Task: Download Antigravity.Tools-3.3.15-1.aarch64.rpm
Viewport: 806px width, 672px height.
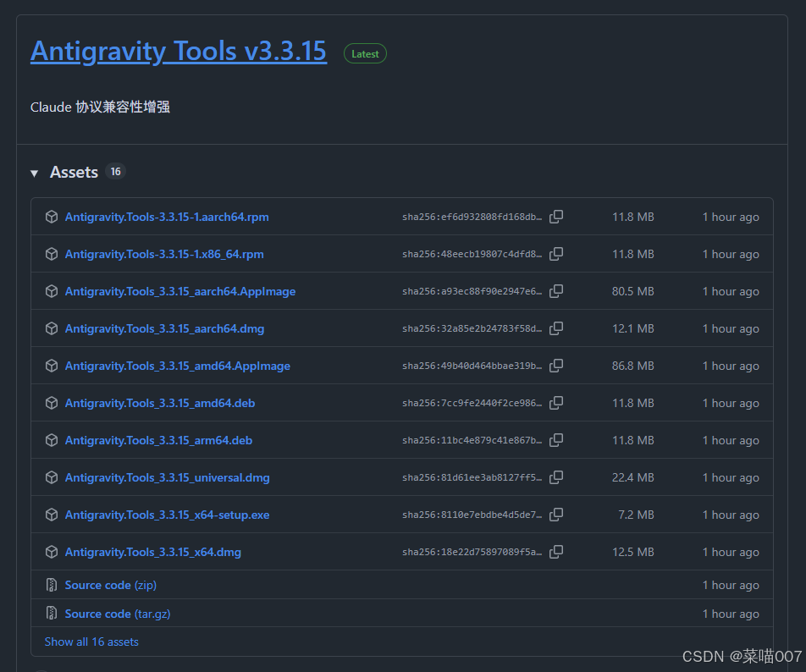Action: click(167, 217)
